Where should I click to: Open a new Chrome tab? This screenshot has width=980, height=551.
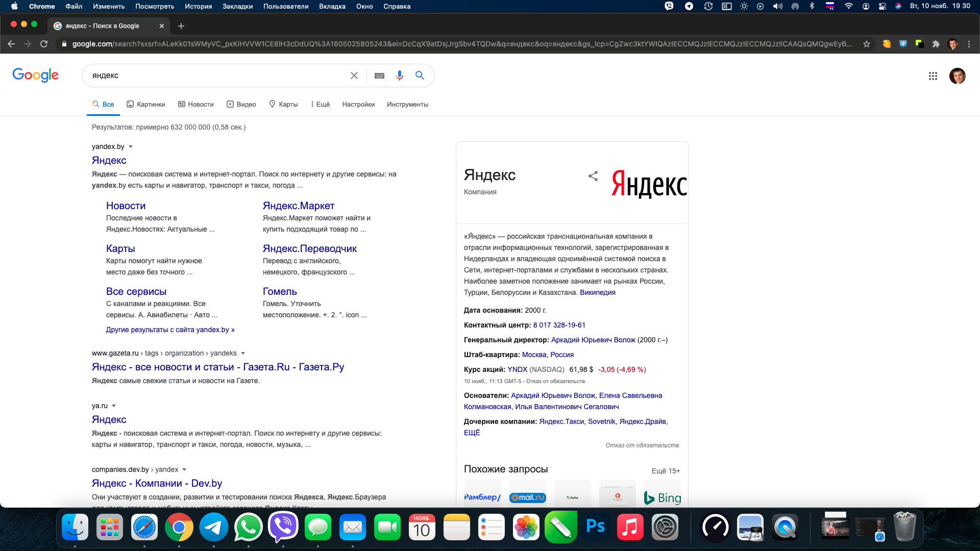click(181, 26)
